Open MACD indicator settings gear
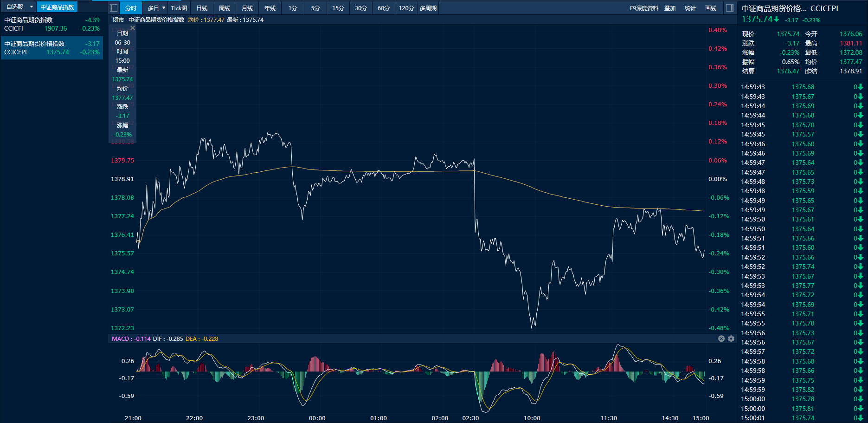868x423 pixels. (x=731, y=338)
